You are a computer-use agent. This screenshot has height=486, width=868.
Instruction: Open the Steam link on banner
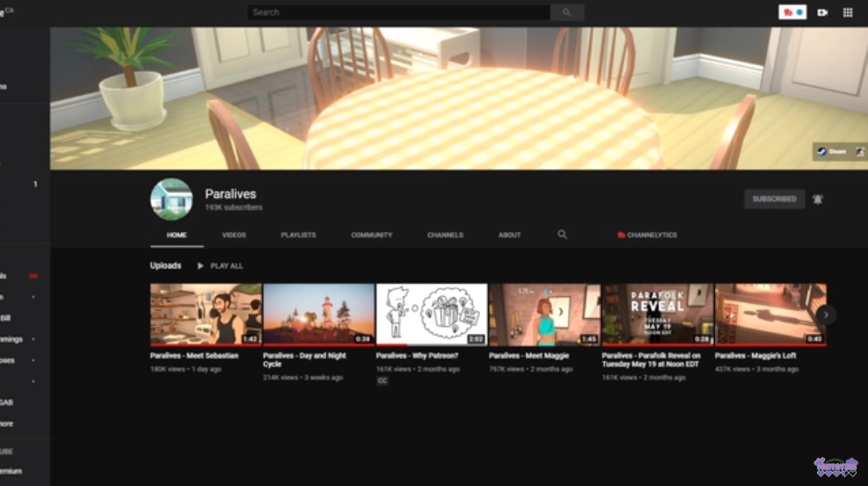831,151
